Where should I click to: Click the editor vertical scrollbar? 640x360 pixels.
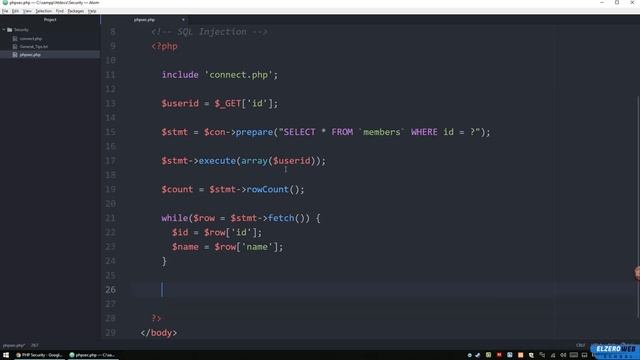[638, 206]
